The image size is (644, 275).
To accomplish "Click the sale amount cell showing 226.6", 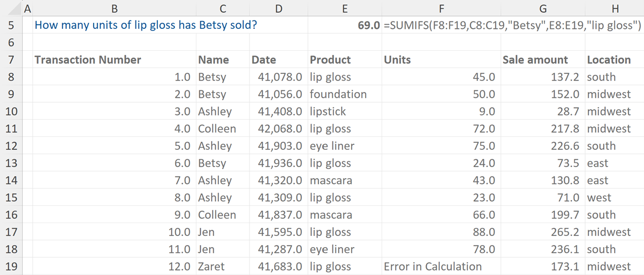I will click(x=565, y=146).
